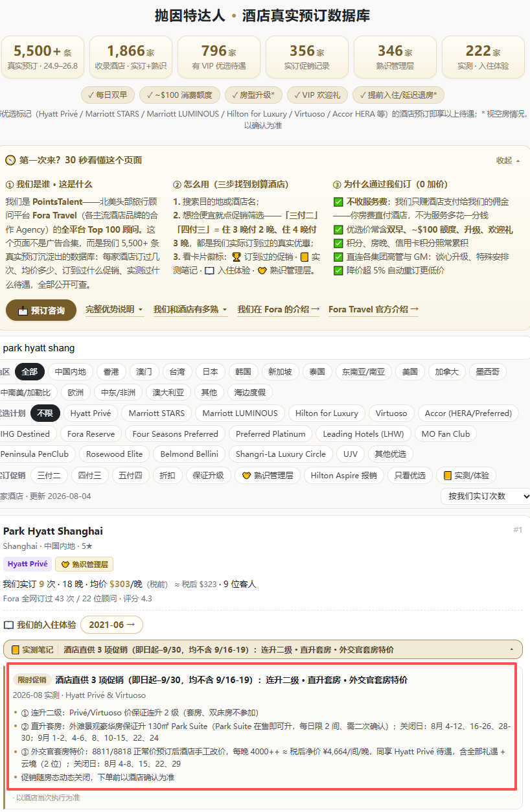Viewport: 530px width, 812px height.
Task: Filter by MO Fan Club
Action: tap(446, 434)
